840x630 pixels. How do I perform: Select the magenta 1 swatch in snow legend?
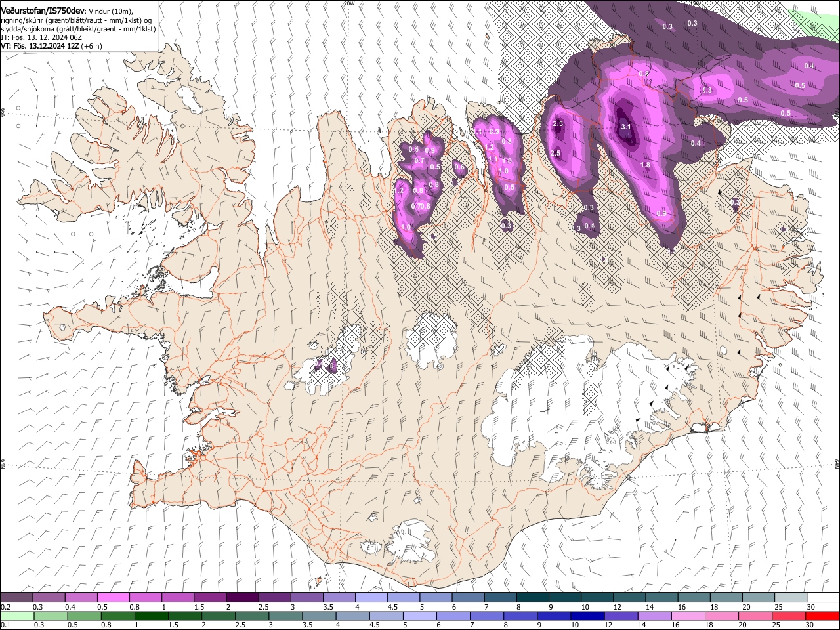(177, 598)
